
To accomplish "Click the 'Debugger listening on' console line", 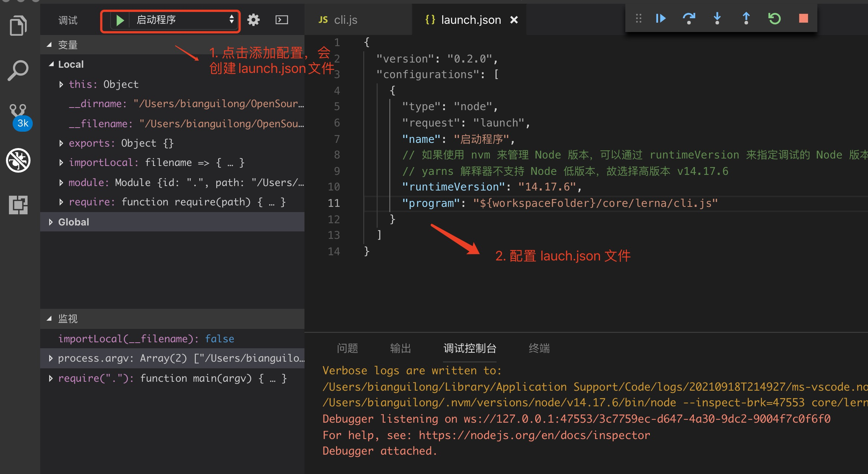I will coord(577,419).
